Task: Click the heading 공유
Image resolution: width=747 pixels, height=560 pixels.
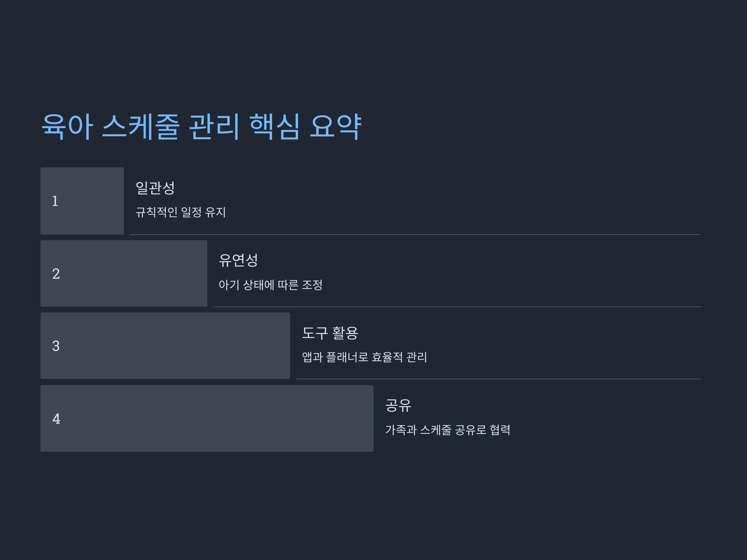Action: 398,405
